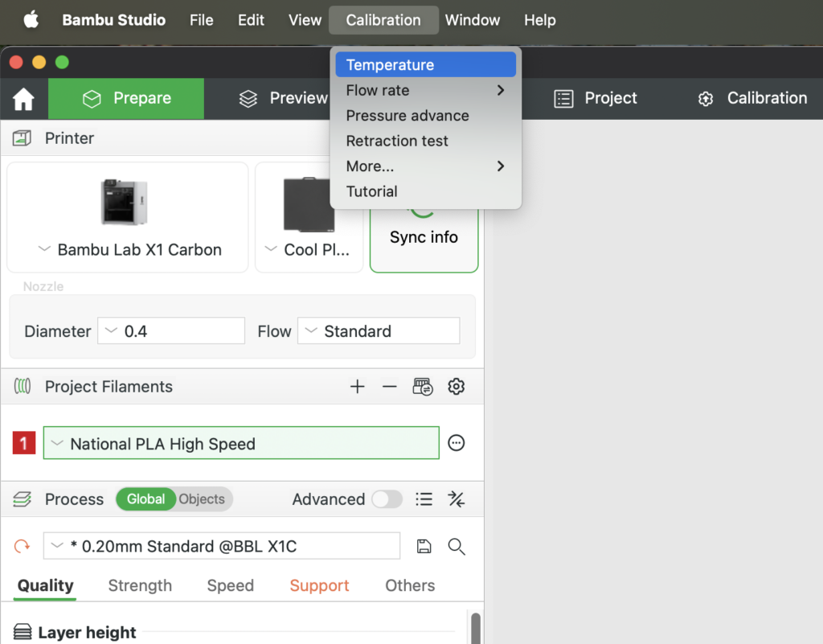Switch to the Others settings tab
823x644 pixels.
click(410, 585)
